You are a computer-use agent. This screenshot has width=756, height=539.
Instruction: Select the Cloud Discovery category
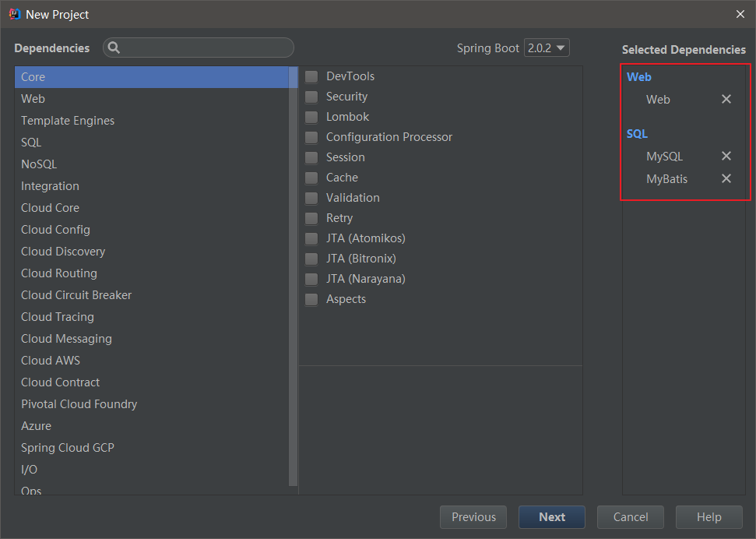[x=63, y=252]
